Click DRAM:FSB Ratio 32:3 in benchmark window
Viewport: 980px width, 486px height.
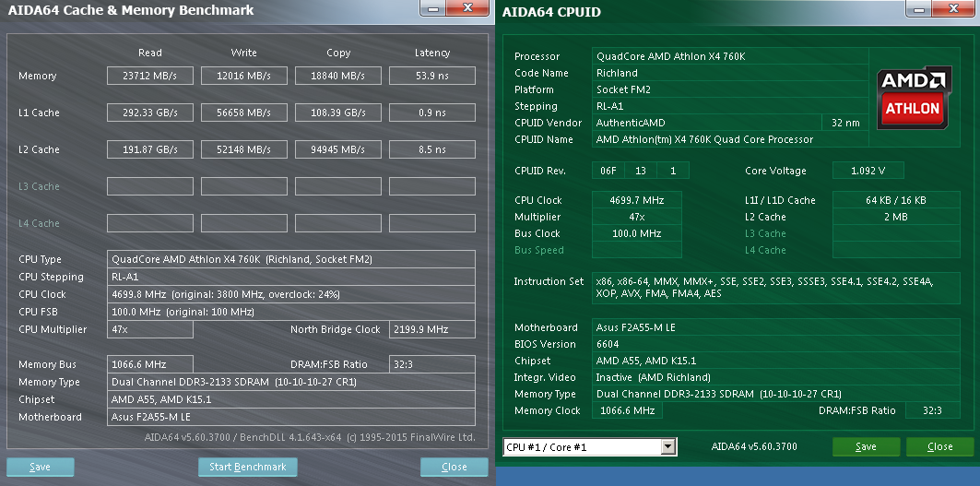pyautogui.click(x=431, y=364)
